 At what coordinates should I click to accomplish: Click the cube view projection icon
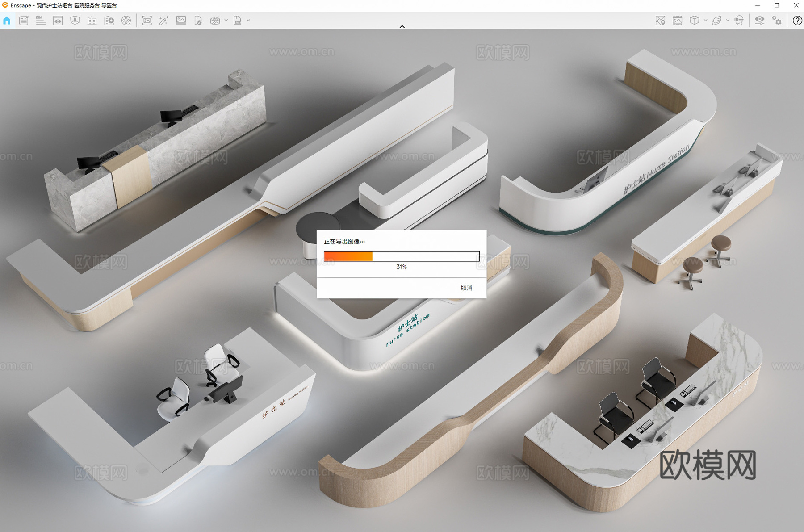(x=694, y=21)
